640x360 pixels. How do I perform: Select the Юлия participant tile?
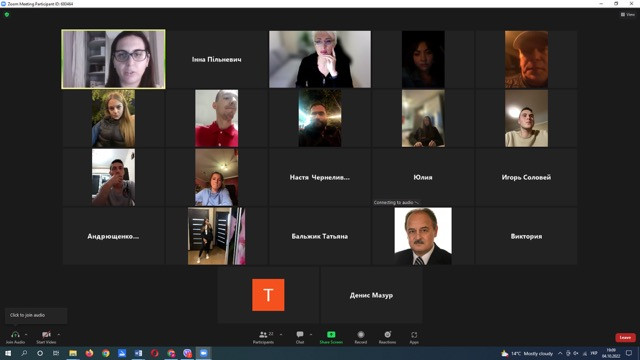(x=423, y=177)
